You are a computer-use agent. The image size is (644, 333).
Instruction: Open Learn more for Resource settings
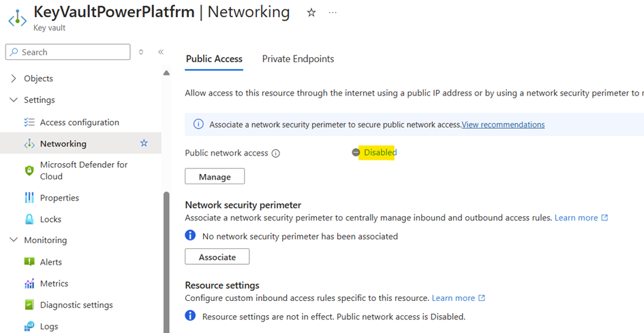[459, 298]
